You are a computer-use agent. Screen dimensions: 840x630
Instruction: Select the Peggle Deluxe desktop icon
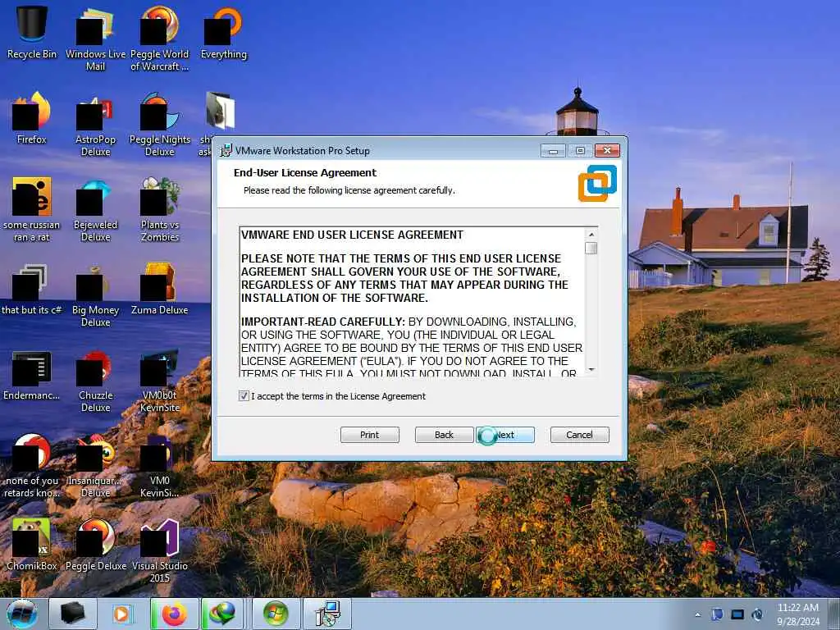pos(95,546)
